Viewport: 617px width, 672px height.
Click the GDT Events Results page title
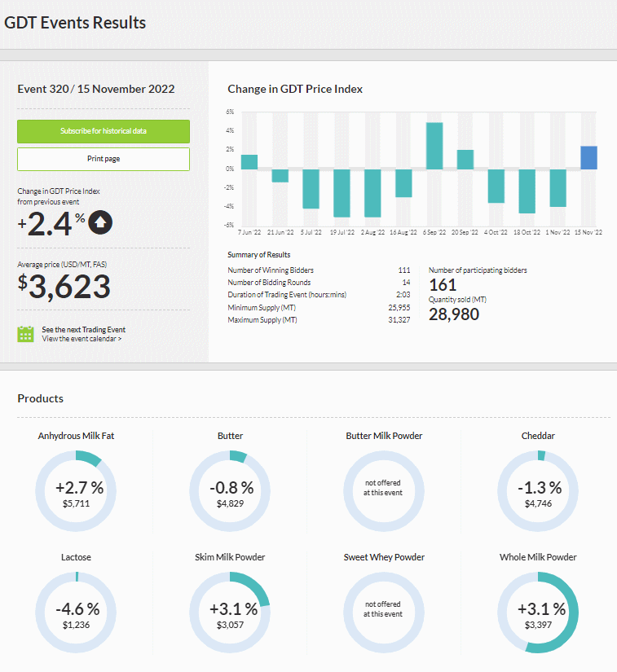[x=75, y=23]
